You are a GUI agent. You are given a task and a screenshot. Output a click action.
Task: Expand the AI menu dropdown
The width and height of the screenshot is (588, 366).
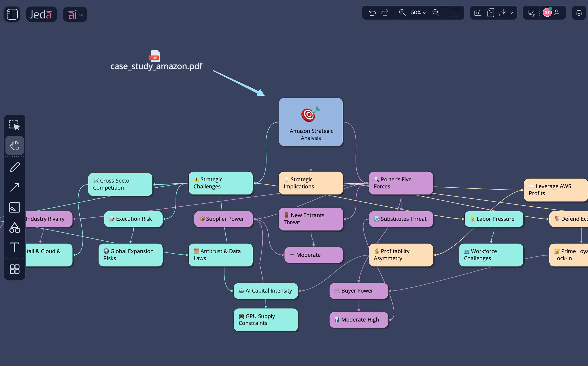point(75,14)
